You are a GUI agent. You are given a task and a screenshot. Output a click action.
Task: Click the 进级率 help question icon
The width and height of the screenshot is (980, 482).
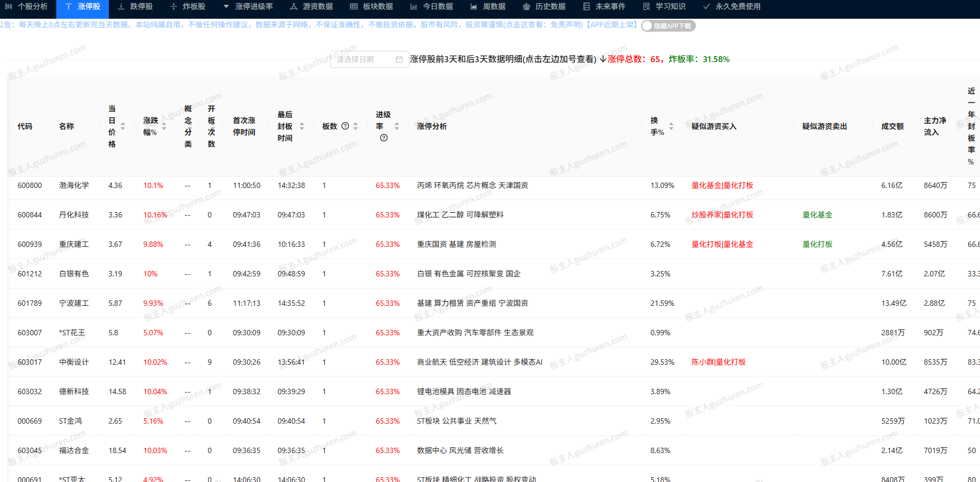[384, 138]
